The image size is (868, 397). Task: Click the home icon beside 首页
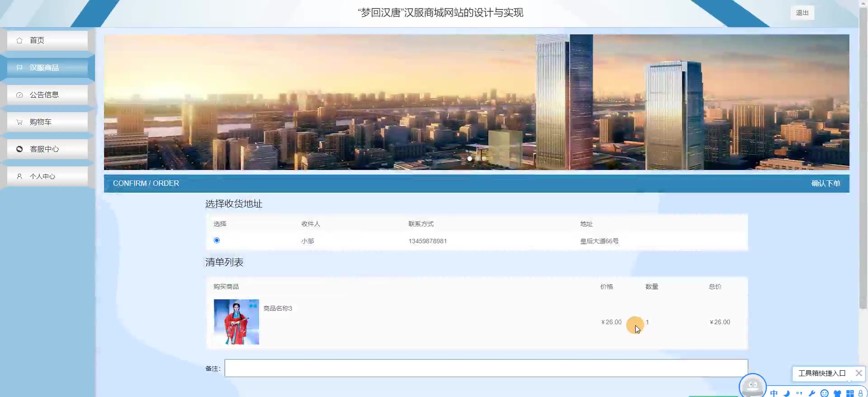pyautogui.click(x=19, y=41)
